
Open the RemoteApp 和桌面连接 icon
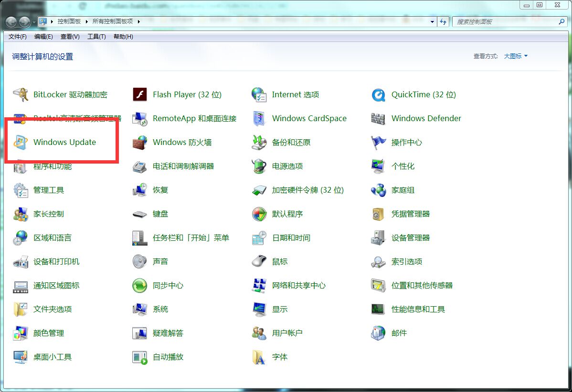pyautogui.click(x=140, y=119)
